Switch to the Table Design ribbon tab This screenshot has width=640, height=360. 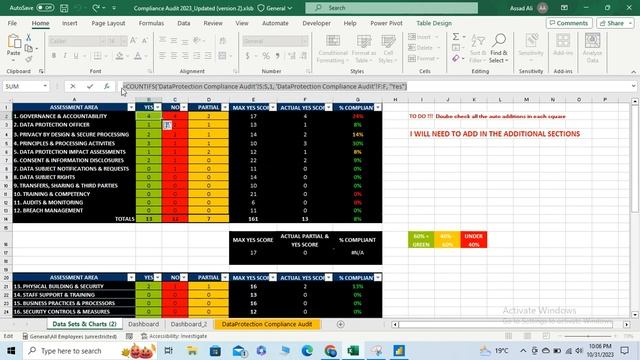click(x=434, y=23)
